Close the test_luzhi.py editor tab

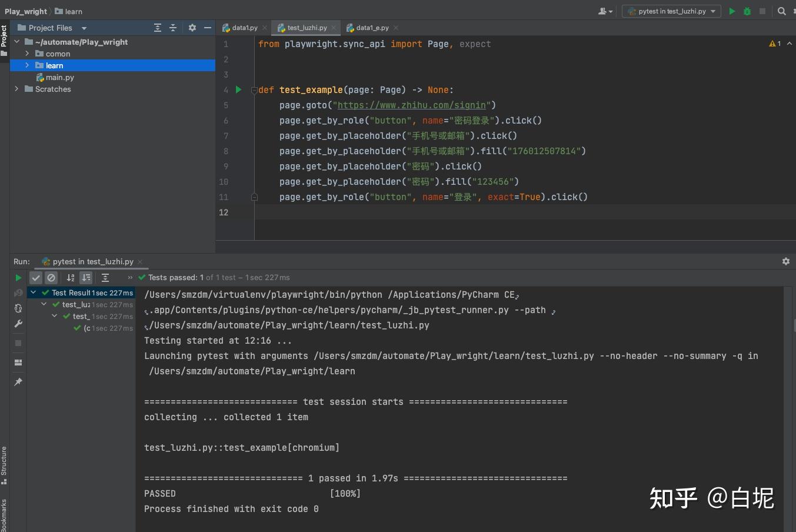[334, 28]
